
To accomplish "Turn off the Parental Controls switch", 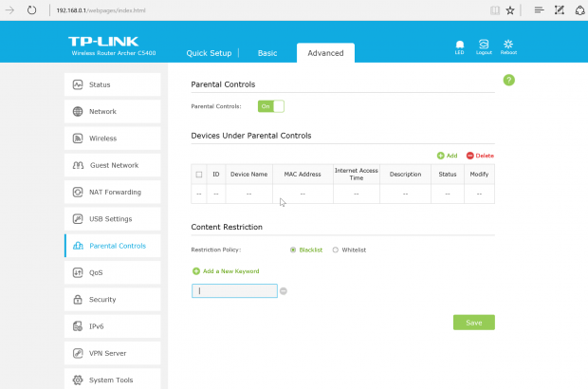I will click(271, 106).
